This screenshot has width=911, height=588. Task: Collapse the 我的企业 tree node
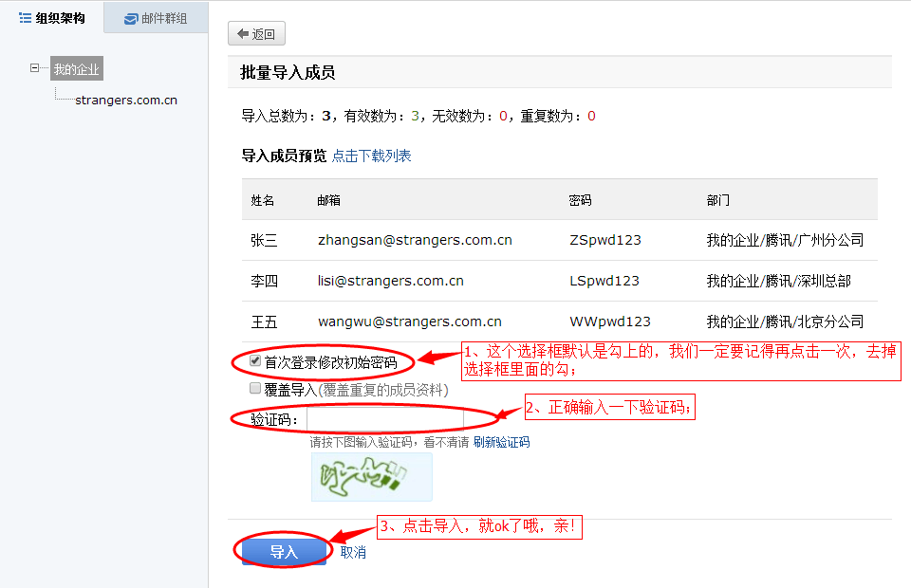(36, 68)
